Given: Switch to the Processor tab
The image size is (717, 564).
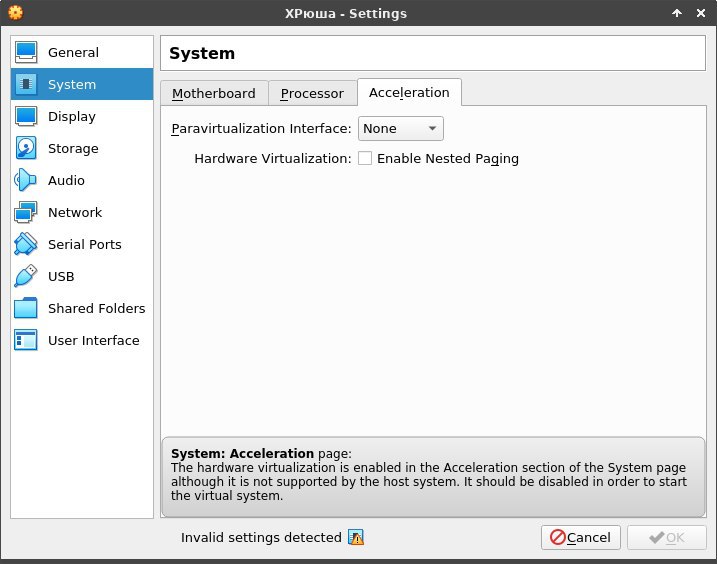Looking at the screenshot, I should (312, 93).
